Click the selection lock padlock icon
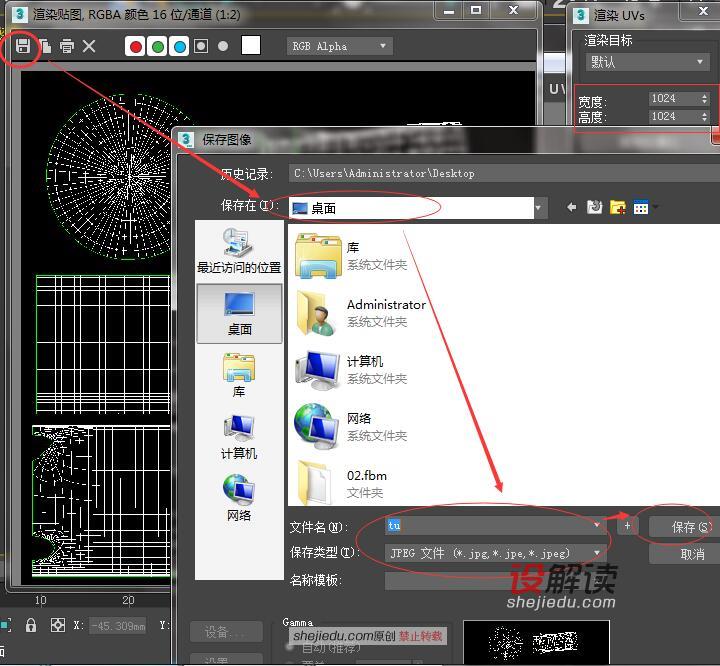 pyautogui.click(x=31, y=625)
